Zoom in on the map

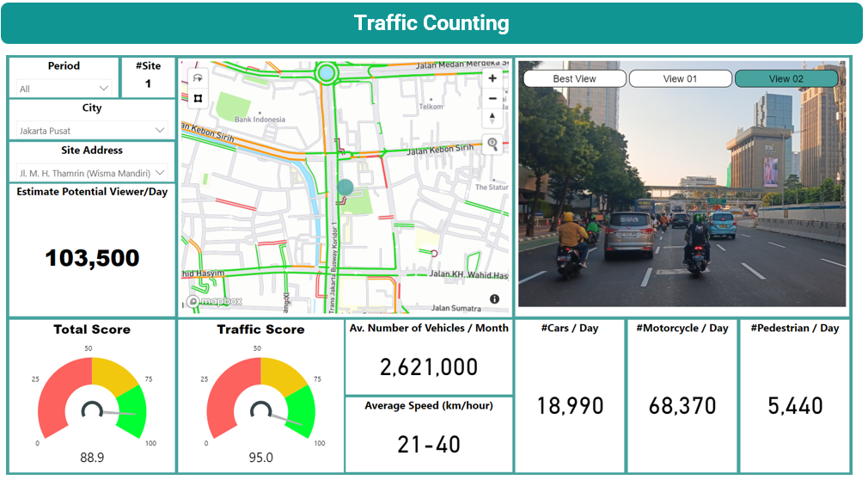(492, 78)
